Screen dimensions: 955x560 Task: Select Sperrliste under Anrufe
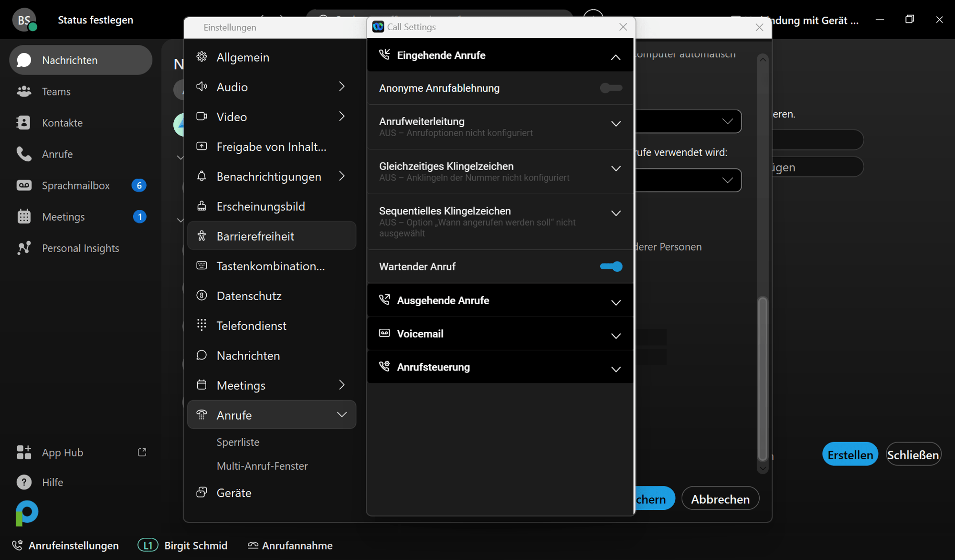[x=238, y=442]
